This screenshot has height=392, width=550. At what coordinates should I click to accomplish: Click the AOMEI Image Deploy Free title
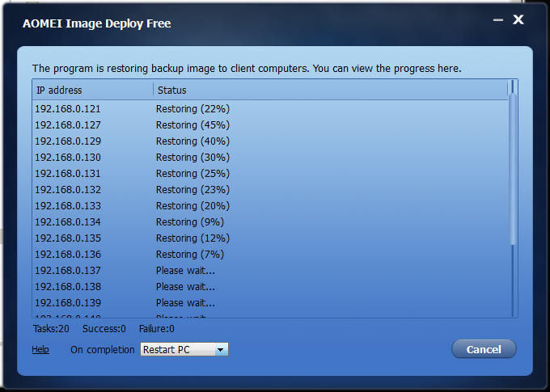tap(96, 23)
